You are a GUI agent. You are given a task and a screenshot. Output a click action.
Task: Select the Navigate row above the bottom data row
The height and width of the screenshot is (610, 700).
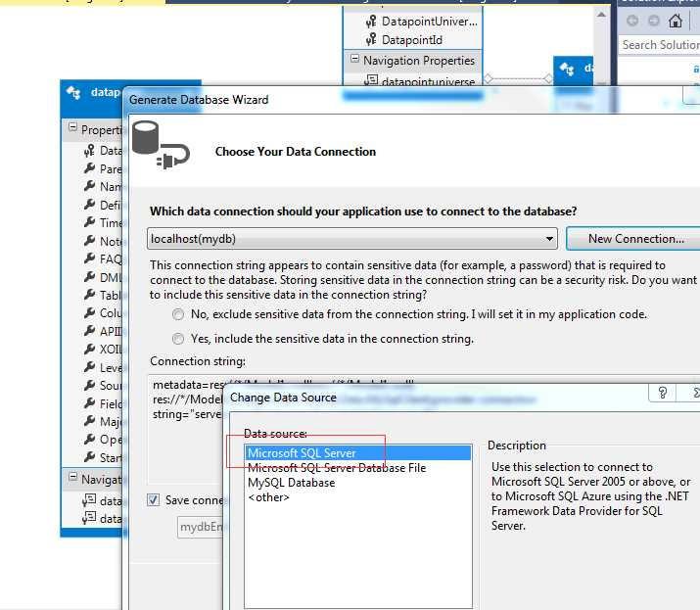[102, 500]
